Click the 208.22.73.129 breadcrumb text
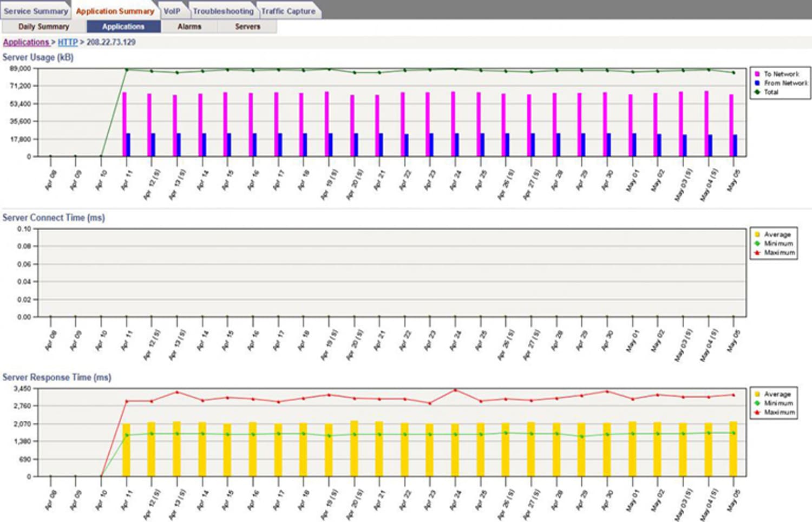The height and width of the screenshot is (522, 812). [x=111, y=42]
